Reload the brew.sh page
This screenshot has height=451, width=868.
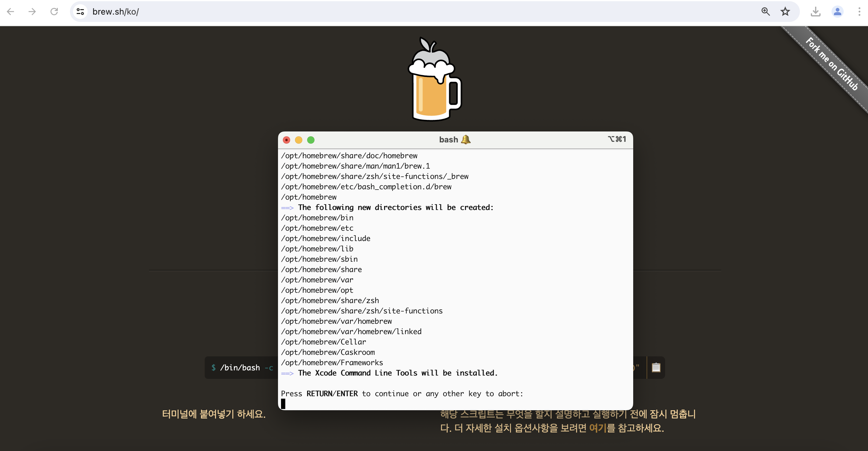[x=54, y=12]
